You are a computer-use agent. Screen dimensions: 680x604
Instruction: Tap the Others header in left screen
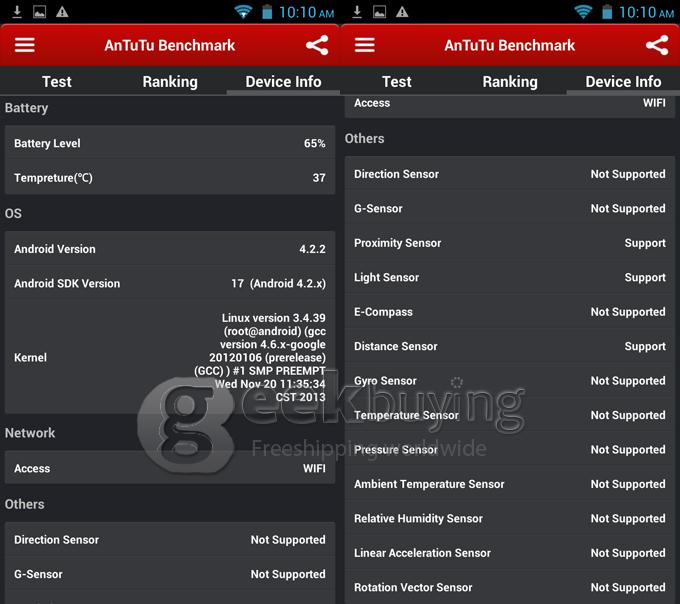point(25,504)
